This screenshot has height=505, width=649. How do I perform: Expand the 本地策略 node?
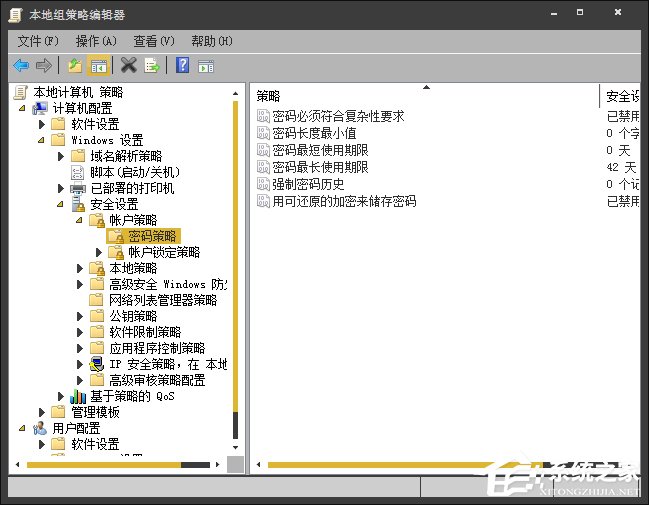click(80, 268)
